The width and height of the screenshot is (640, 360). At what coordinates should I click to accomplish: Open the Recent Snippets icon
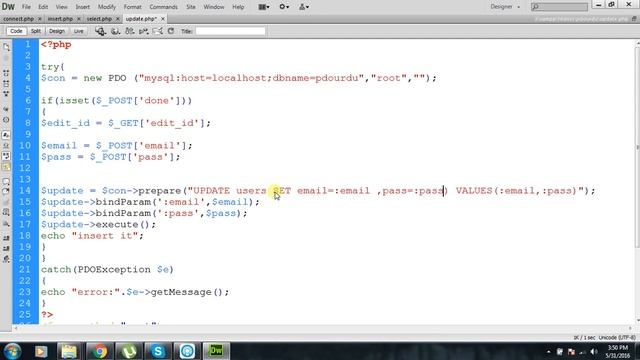point(6,212)
